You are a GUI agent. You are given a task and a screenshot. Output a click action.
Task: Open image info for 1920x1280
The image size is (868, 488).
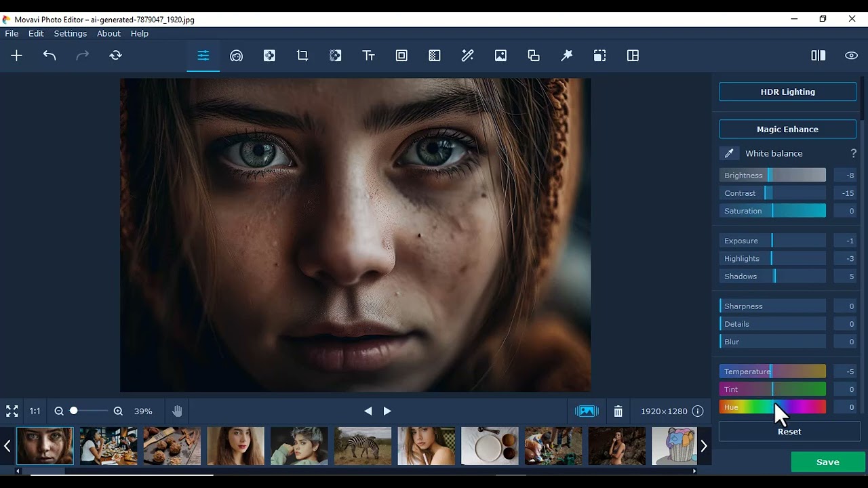698,411
